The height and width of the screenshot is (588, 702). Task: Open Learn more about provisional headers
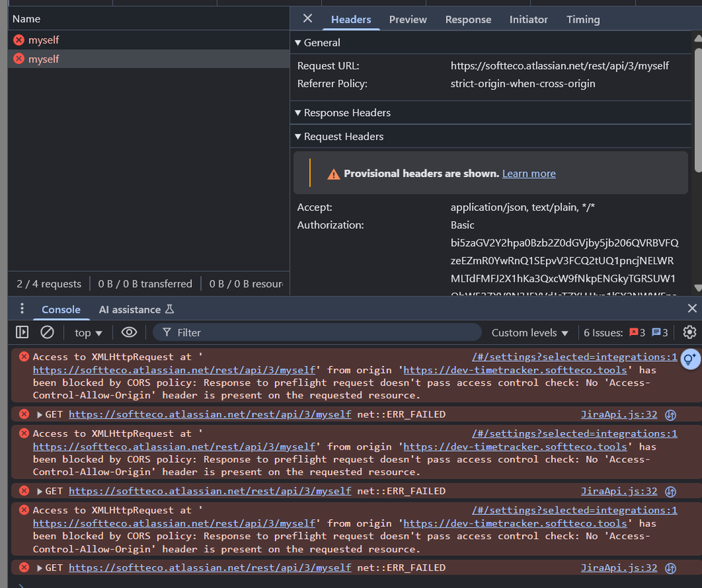tap(528, 174)
